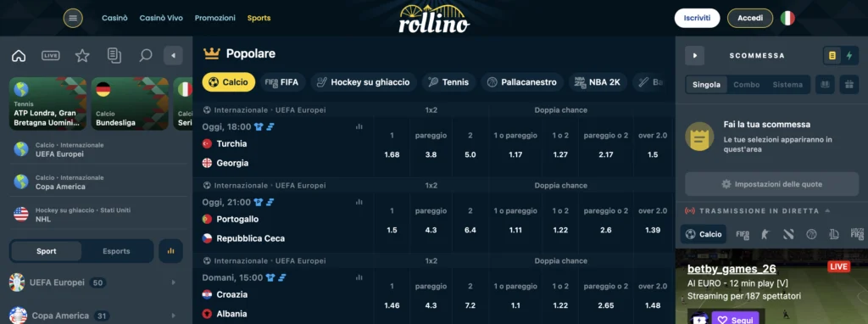The image size is (868, 324).
Task: Select basketball icon in live stream
Action: (811, 234)
